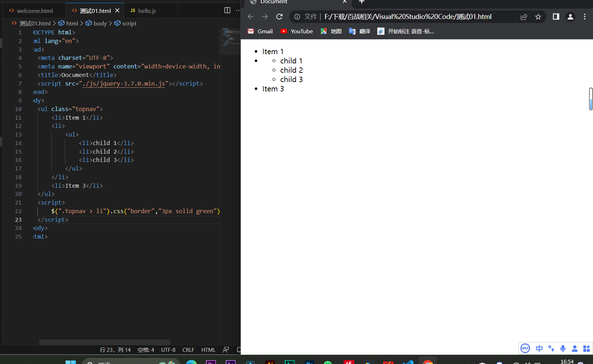
Task: Toggle iFLY input language to Chinese/English
Action: [539, 348]
